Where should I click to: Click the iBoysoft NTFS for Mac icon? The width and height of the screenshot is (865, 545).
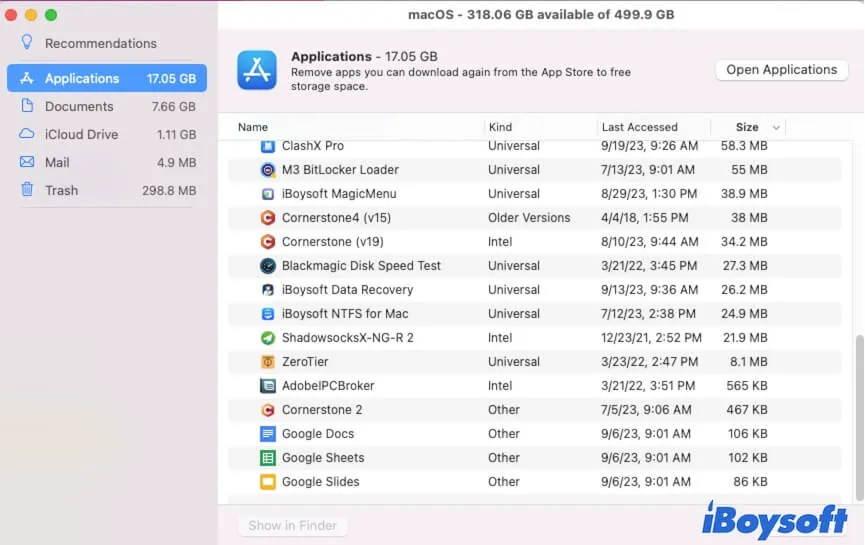coord(268,314)
